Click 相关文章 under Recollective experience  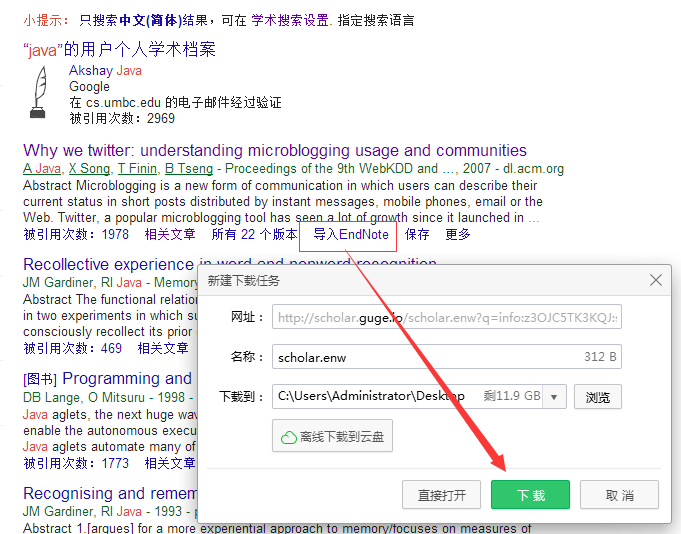pos(163,348)
